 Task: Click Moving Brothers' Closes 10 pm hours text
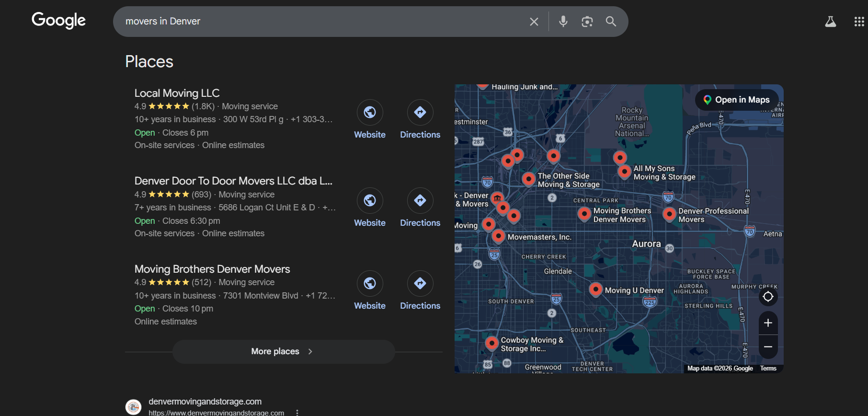point(188,309)
